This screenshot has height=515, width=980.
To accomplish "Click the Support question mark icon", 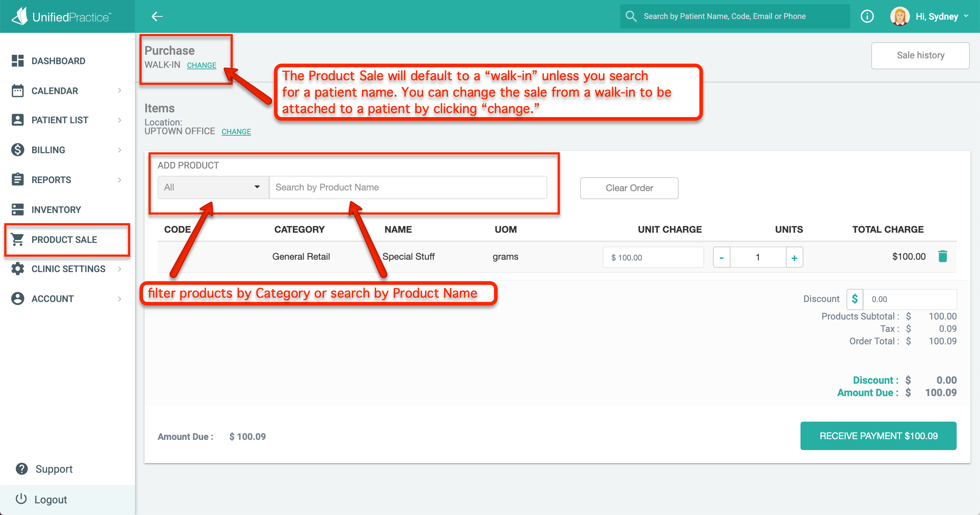I will click(x=22, y=469).
